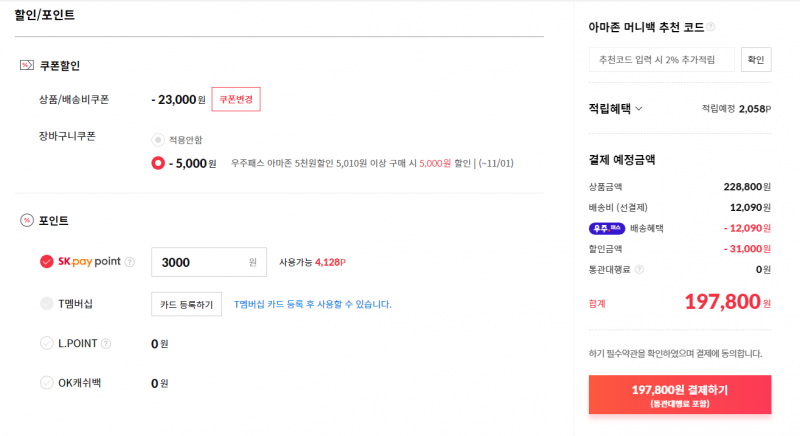Image resolution: width=800 pixels, height=436 pixels.
Task: Click the 카드 등록하기 button
Action: (186, 304)
